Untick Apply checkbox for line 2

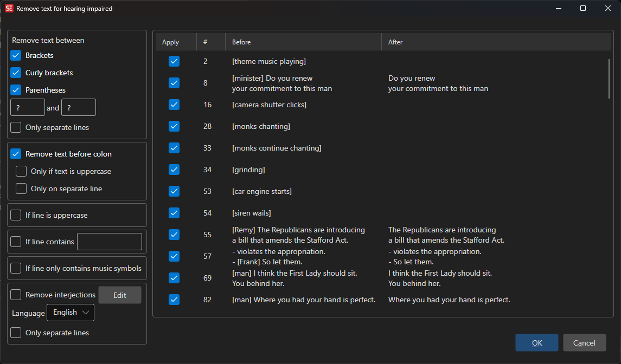pyautogui.click(x=174, y=61)
